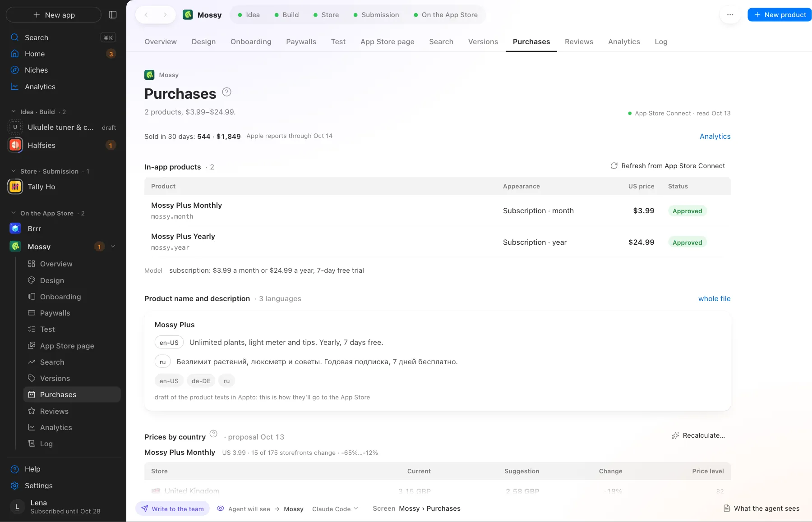Screen dimensions: 812x522
Task: Select the bottom en-US language chip
Action: click(169, 381)
